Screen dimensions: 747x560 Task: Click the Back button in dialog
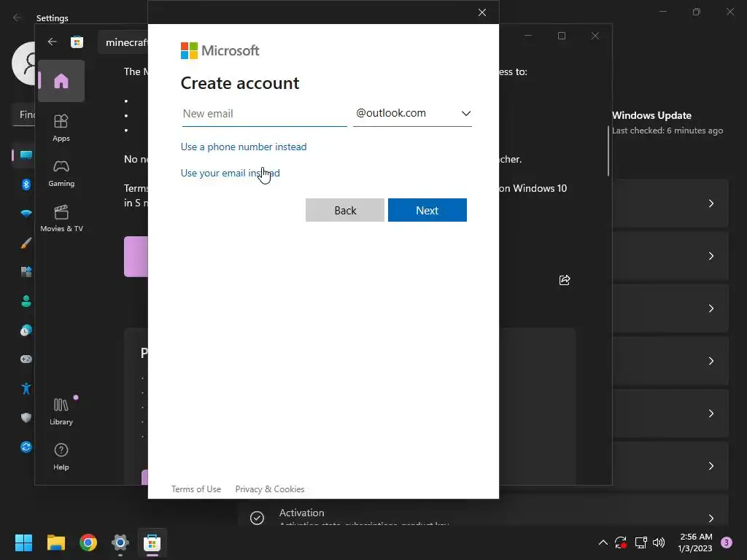click(x=345, y=210)
